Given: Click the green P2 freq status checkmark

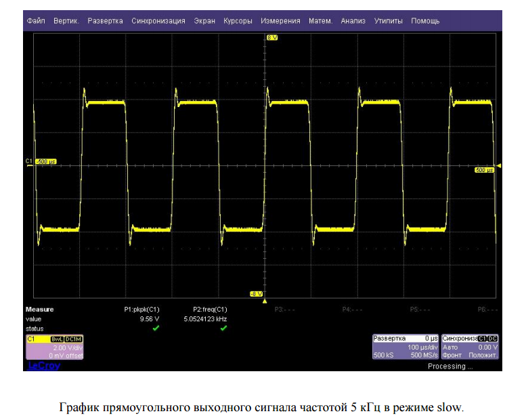Looking at the screenshot, I should coord(223,328).
